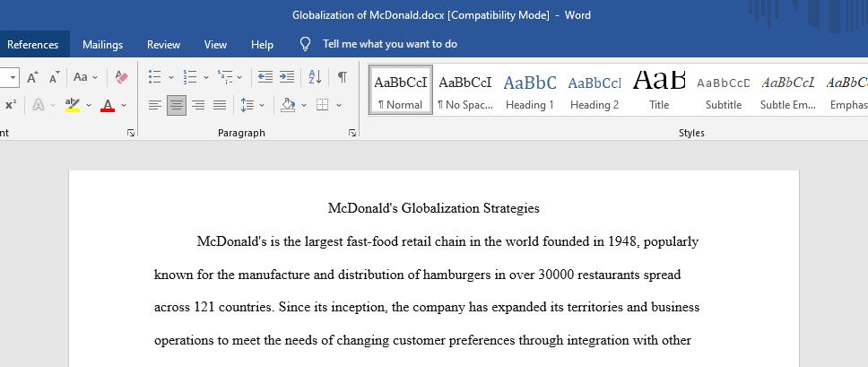Click the year '1948' in the first line
The width and height of the screenshot is (868, 367).
point(623,242)
